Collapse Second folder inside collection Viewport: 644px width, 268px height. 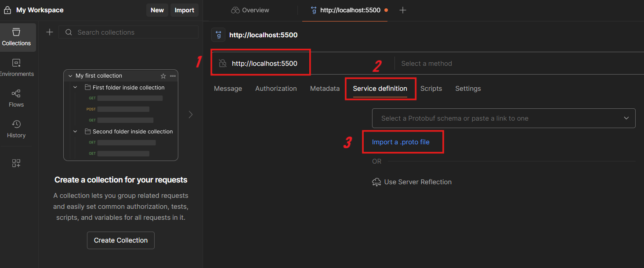75,131
